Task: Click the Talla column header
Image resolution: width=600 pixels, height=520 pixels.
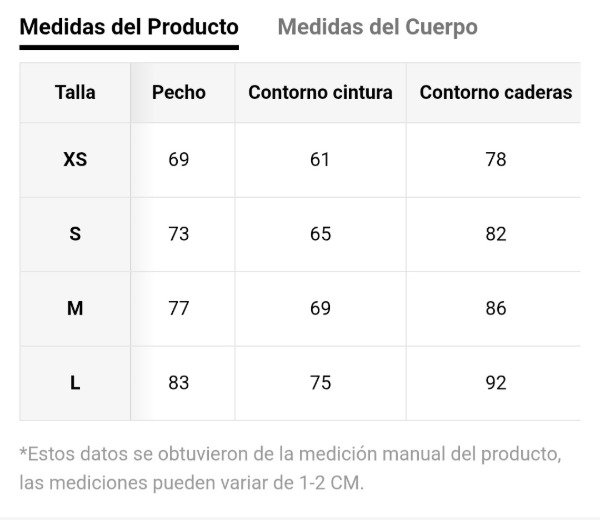Action: click(75, 92)
